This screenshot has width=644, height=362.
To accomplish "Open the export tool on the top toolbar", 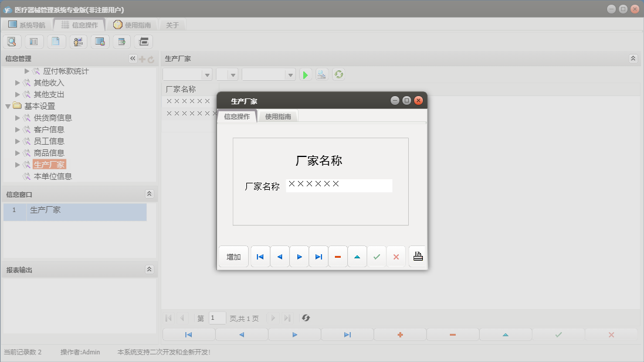I will click(x=121, y=41).
